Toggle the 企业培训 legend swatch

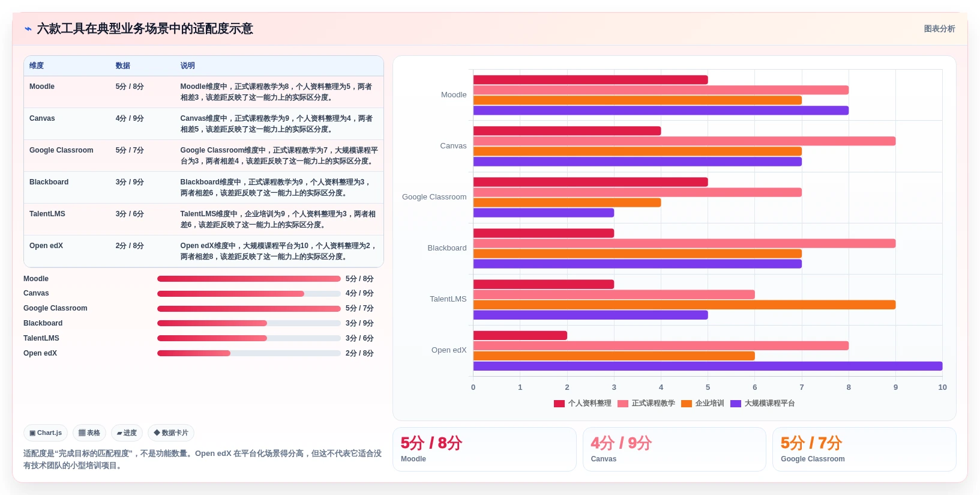coord(687,404)
